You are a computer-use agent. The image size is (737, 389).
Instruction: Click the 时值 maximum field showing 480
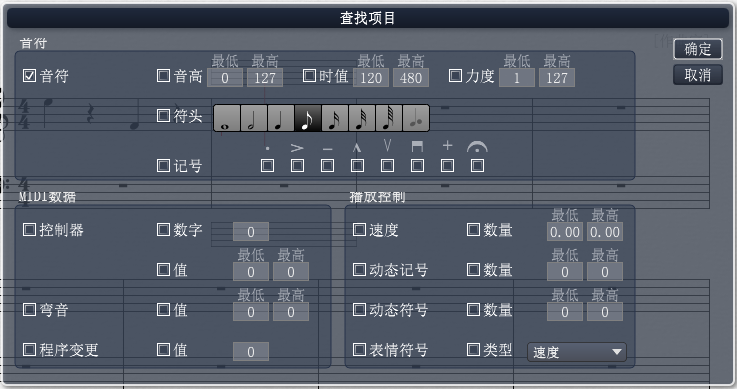click(411, 78)
